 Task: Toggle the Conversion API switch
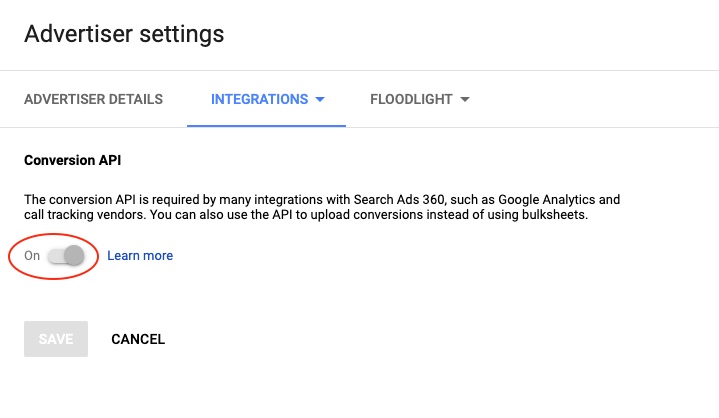[66, 256]
